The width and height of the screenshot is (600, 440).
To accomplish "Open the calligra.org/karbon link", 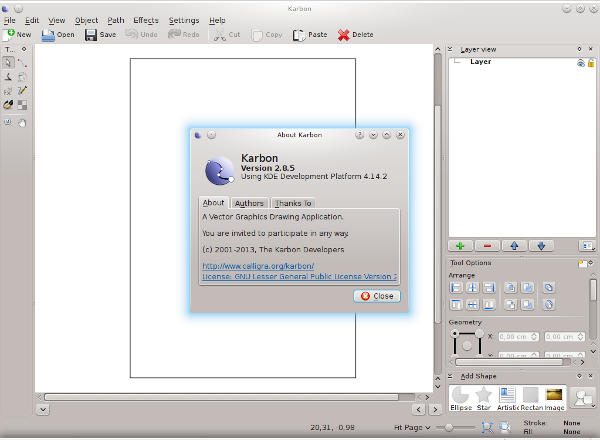I will [258, 266].
